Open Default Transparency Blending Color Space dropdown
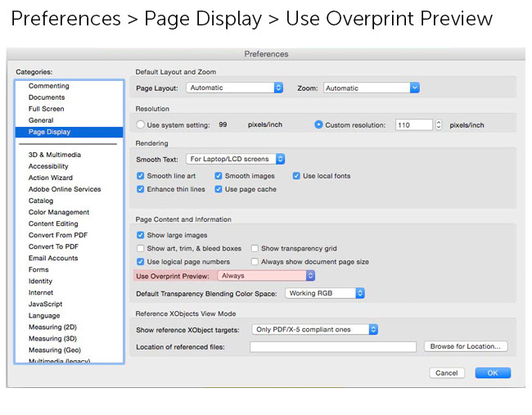Screen dimensions: 532x415 pos(325,293)
